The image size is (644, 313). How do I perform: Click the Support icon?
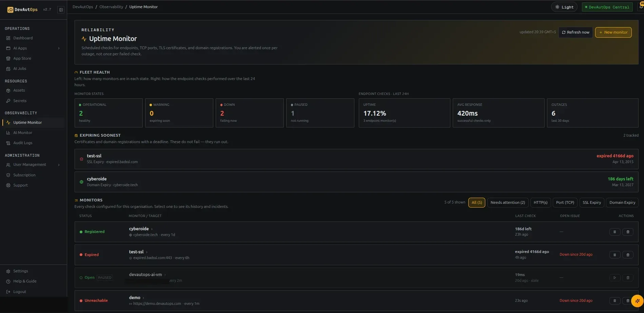coord(8,185)
